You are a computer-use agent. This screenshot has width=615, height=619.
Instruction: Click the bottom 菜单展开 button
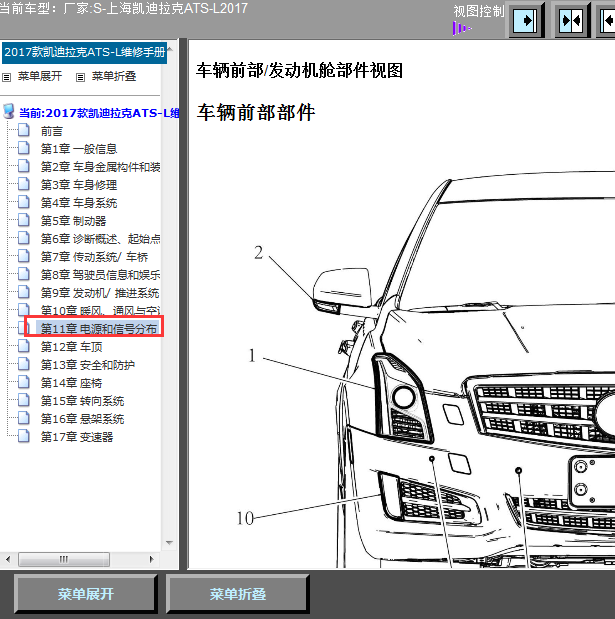click(86, 594)
